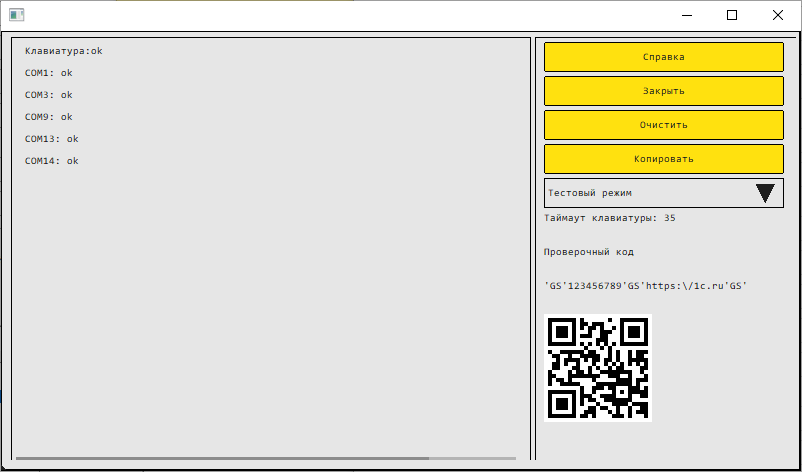
Task: Click the 'GS'123456789'GS' code string
Action: point(646,286)
